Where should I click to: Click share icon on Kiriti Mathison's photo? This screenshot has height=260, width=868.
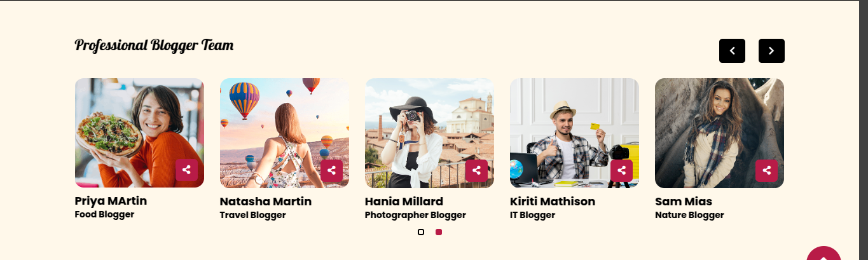click(621, 170)
